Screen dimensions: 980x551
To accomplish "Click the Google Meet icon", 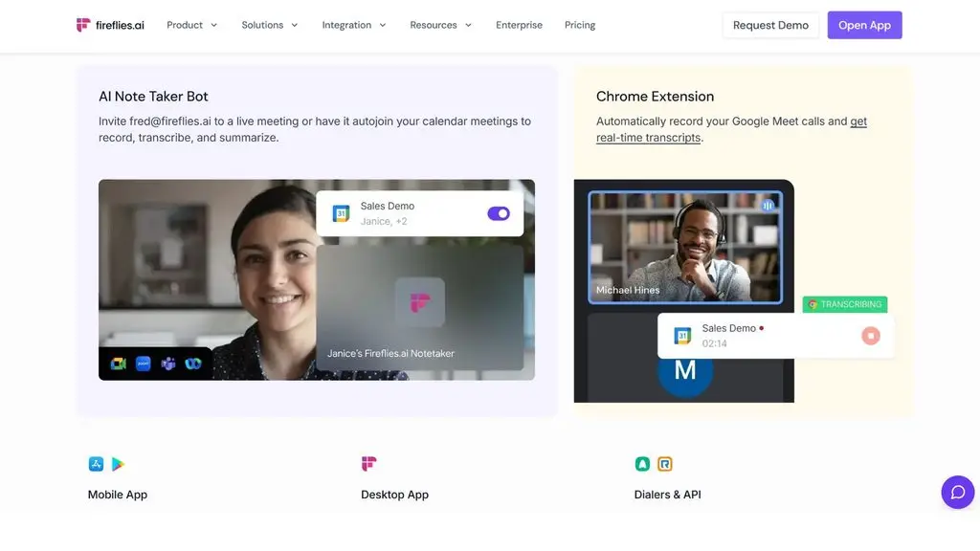I will coord(119,364).
